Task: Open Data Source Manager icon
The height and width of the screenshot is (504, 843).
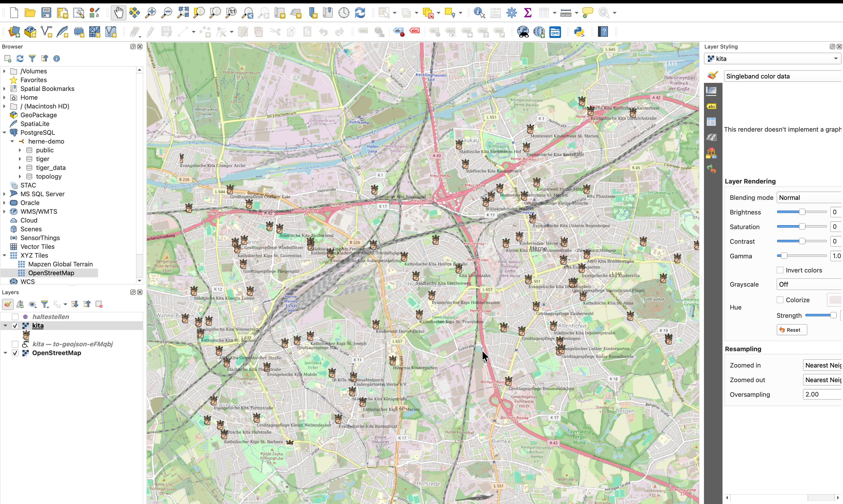Action: click(14, 32)
